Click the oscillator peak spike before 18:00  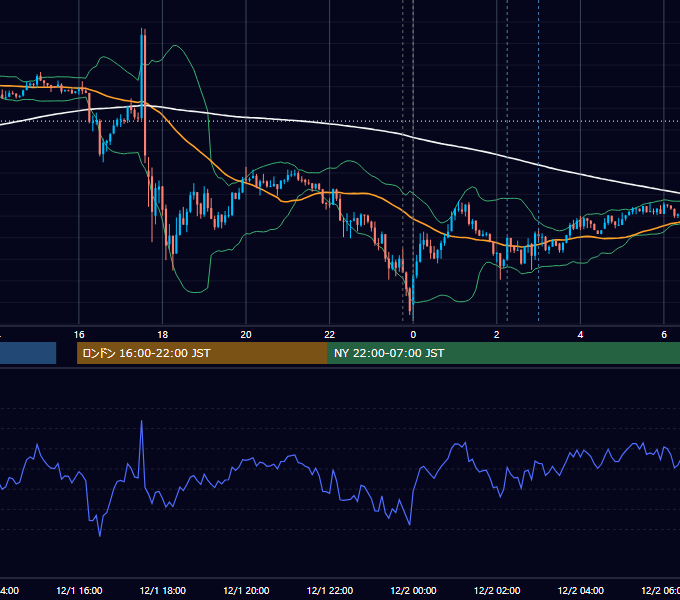click(x=141, y=421)
